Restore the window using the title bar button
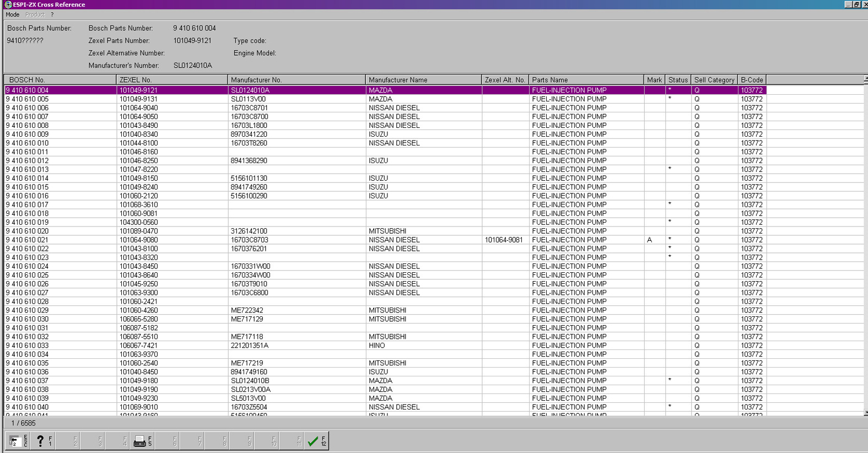868x453 pixels. (856, 4)
